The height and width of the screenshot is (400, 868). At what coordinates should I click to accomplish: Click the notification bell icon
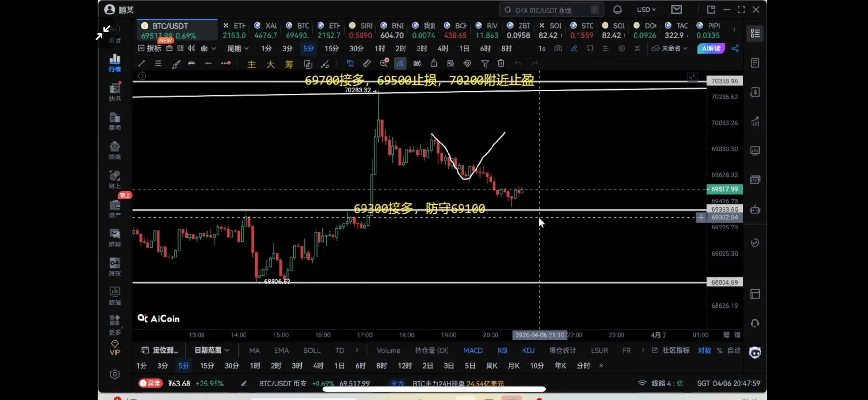(617, 10)
